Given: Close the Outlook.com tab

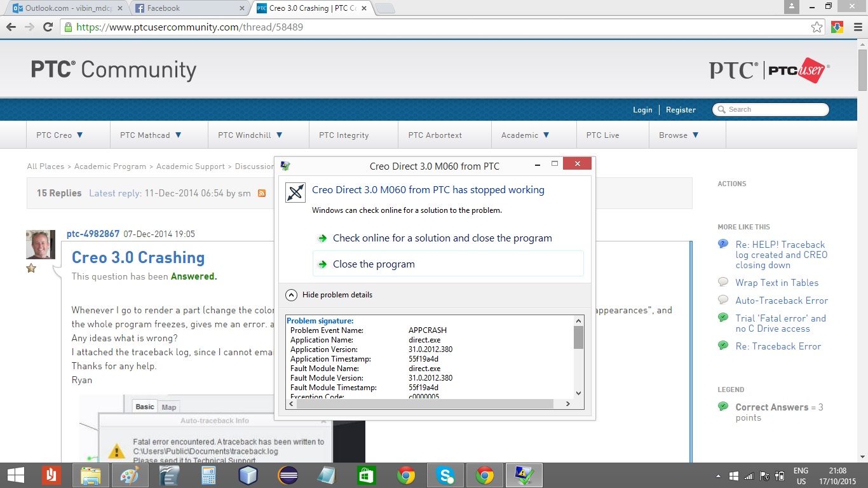Looking at the screenshot, I should point(121,8).
